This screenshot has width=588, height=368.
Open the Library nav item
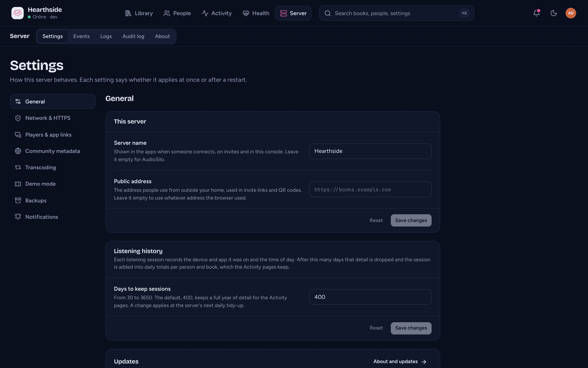(x=139, y=13)
